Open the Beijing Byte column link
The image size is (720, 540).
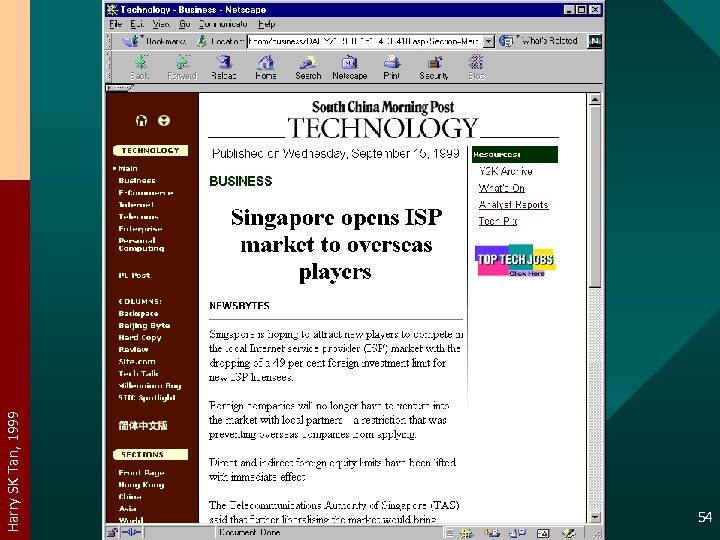tap(144, 325)
